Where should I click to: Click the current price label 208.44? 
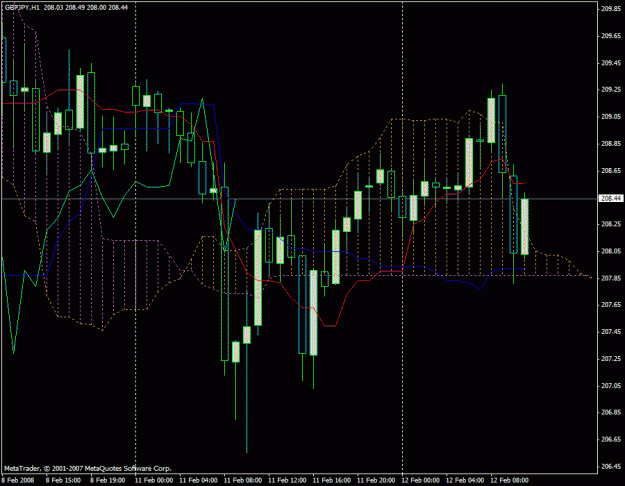coord(611,198)
